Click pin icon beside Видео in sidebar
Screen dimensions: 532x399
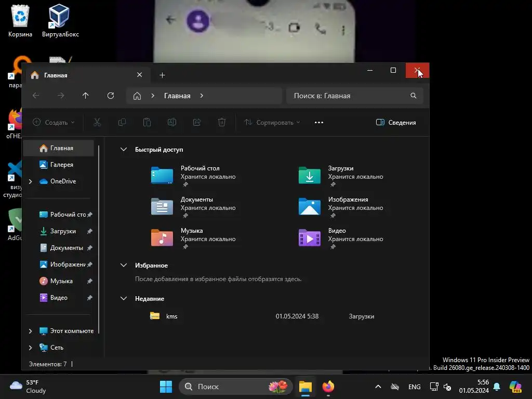pos(89,298)
